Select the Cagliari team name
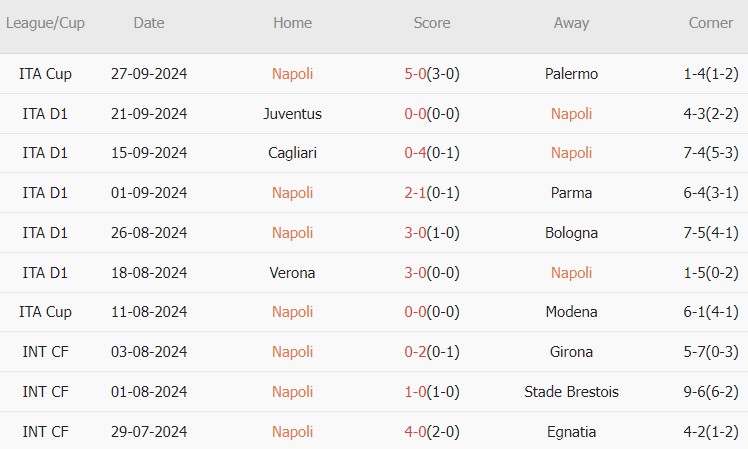Image resolution: width=748 pixels, height=449 pixels. [x=292, y=153]
